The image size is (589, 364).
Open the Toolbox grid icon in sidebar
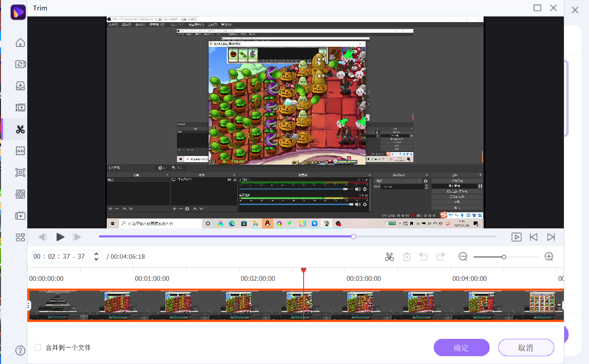[20, 237]
